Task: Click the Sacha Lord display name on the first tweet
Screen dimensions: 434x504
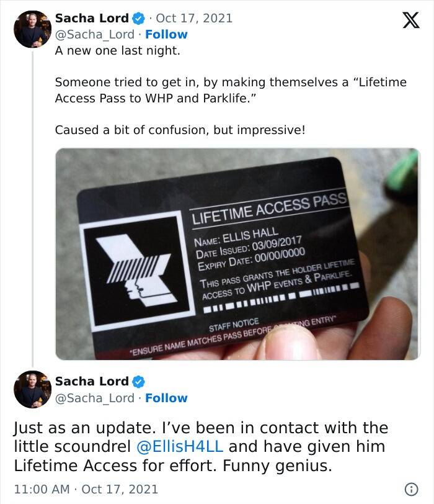Action: coord(92,19)
